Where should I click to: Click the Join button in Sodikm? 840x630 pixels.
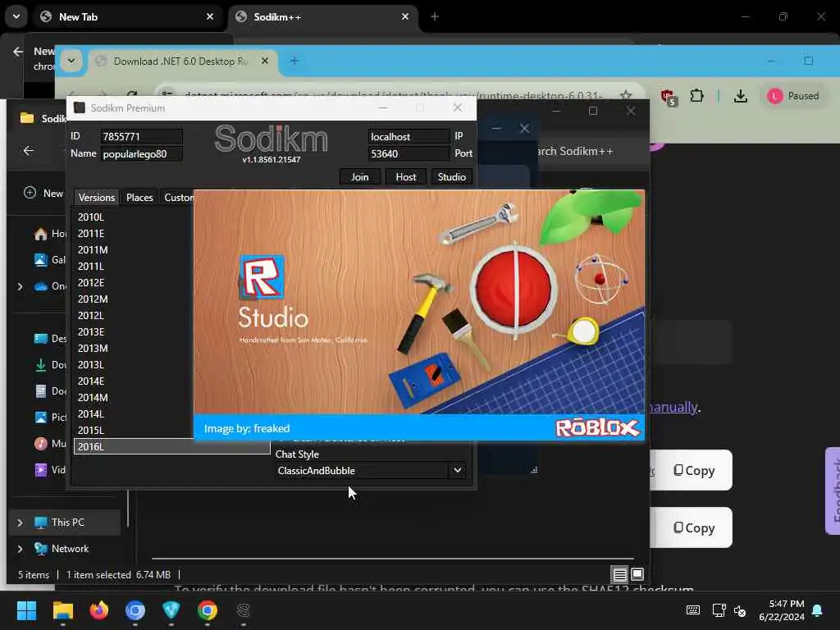359,177
